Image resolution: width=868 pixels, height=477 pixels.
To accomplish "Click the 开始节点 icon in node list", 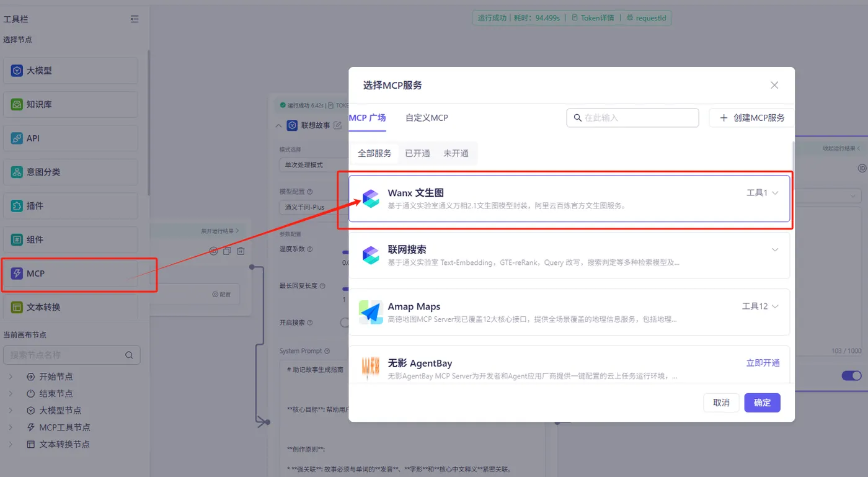I will click(31, 377).
